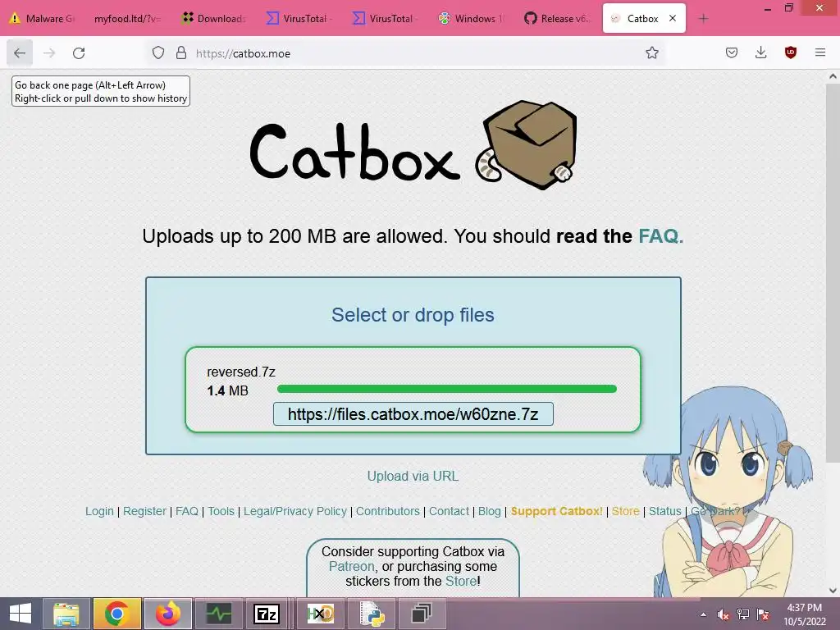840x630 pixels.
Task: Open Support Catbox! link
Action: 557,511
